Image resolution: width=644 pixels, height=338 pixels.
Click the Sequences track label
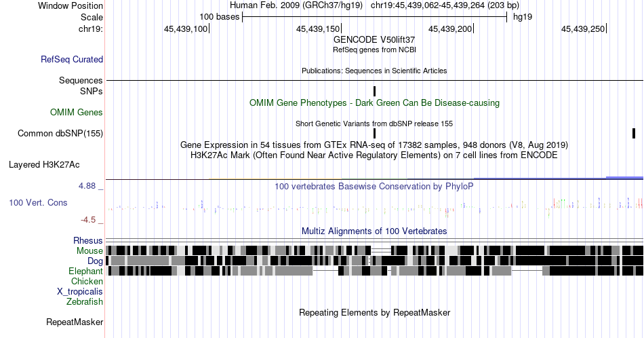pyautogui.click(x=81, y=81)
